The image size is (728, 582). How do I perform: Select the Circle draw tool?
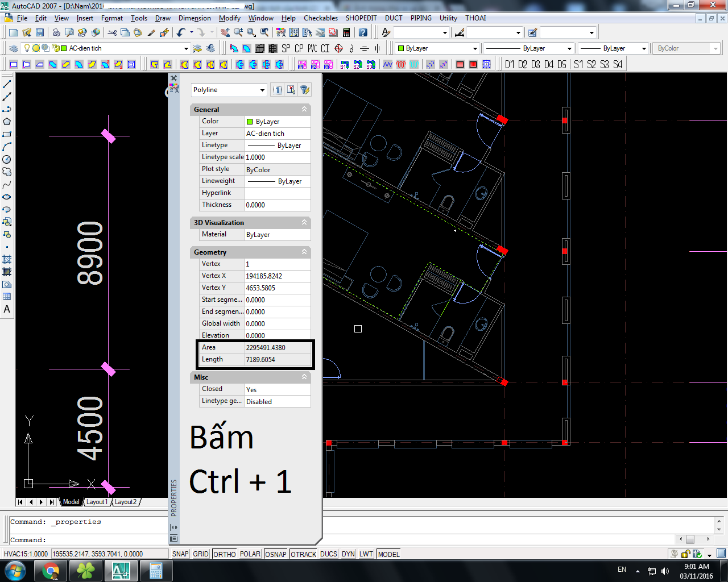tap(7, 159)
